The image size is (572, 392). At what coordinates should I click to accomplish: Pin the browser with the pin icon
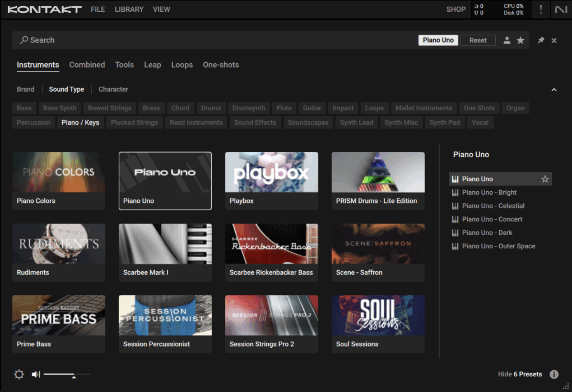click(541, 40)
